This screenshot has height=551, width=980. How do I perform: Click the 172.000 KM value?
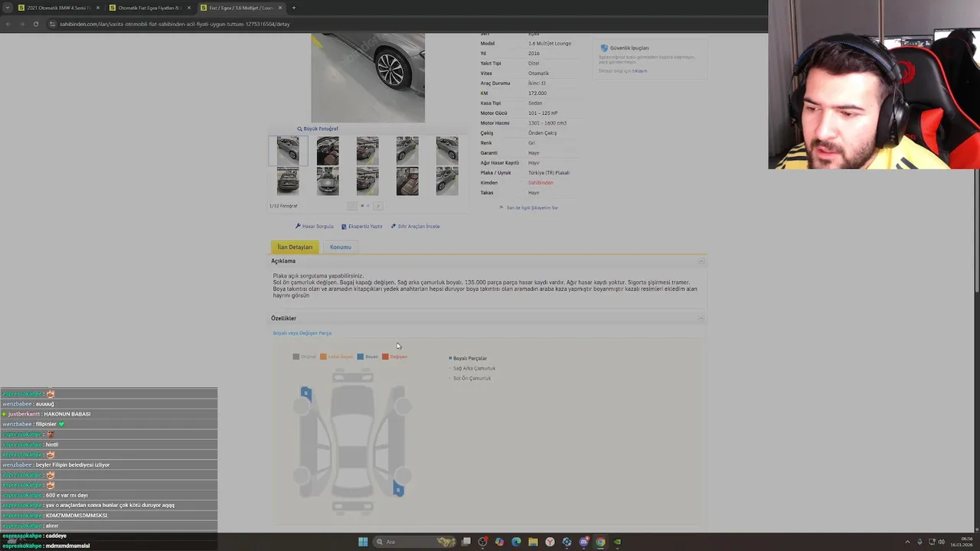click(537, 93)
